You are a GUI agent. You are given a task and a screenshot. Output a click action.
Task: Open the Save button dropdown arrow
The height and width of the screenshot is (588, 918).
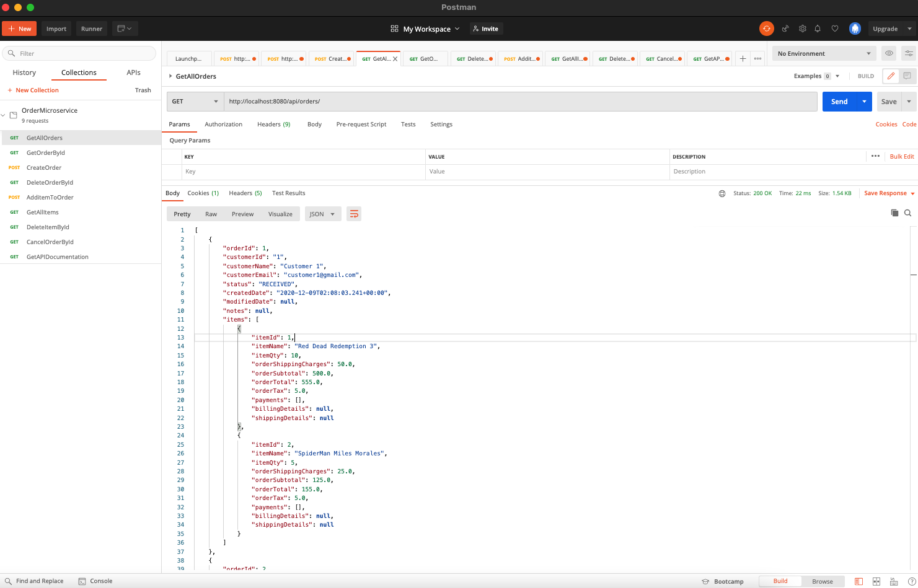(909, 102)
